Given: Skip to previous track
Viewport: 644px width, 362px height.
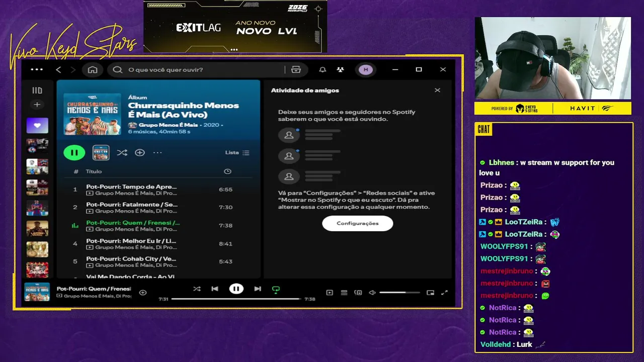Looking at the screenshot, I should (x=215, y=289).
